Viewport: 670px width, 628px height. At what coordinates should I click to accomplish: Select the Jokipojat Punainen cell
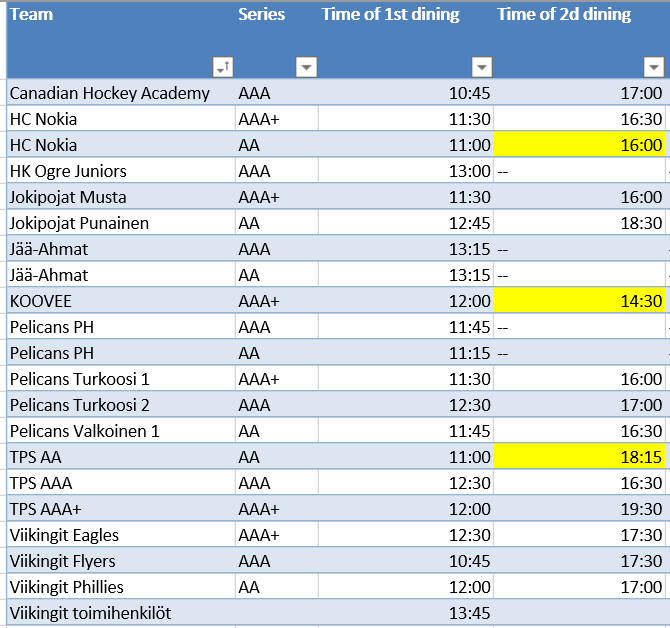[120, 223]
